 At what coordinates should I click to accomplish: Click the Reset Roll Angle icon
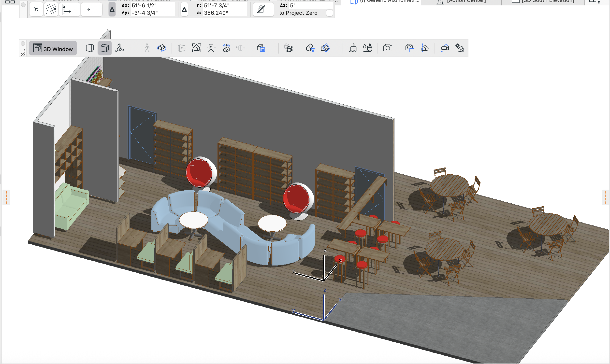coord(226,48)
